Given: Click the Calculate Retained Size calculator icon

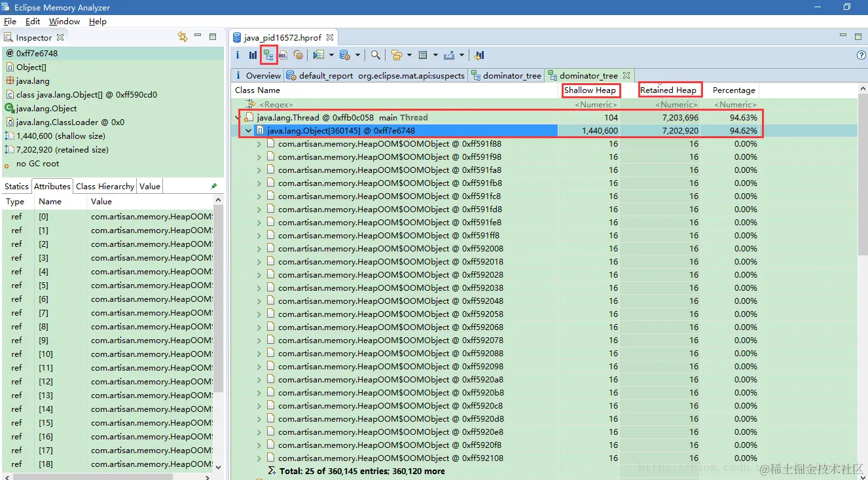Looking at the screenshot, I should (x=423, y=56).
